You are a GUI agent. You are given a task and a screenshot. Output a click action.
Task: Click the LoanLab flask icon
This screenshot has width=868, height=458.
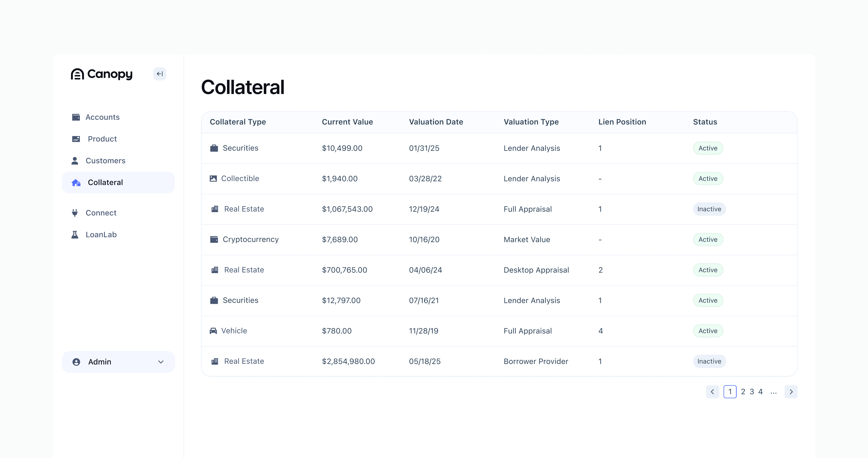[75, 235]
